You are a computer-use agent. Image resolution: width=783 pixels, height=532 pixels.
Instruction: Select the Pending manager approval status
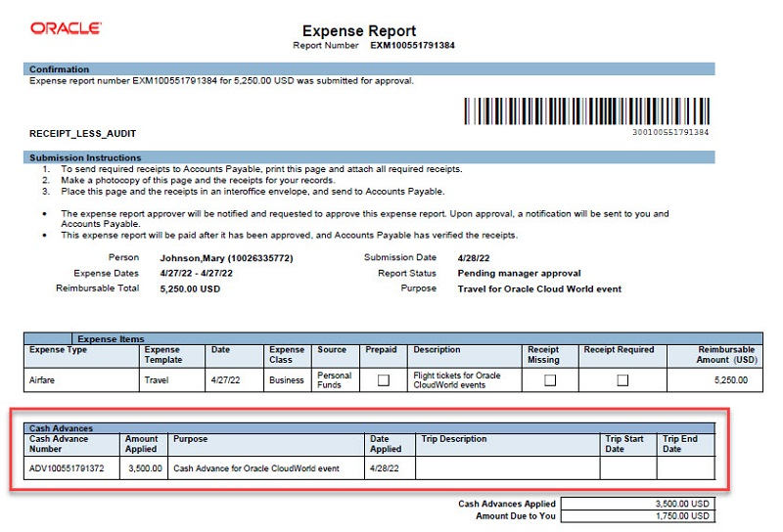coord(519,273)
